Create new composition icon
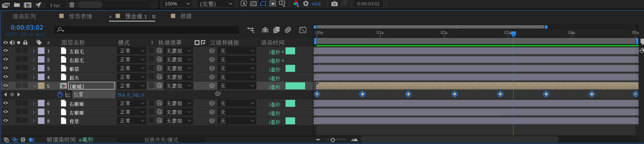Viewport: 644px width, 144px height. [28, 5]
